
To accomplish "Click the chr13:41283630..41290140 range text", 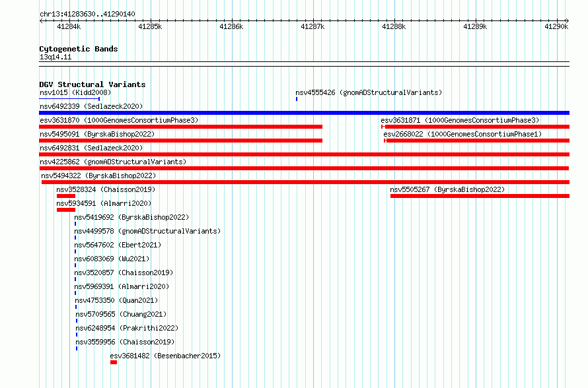I will coord(87,15).
